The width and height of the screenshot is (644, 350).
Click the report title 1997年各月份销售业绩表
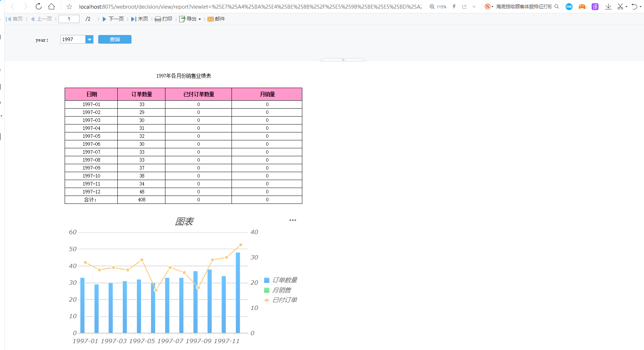(183, 76)
